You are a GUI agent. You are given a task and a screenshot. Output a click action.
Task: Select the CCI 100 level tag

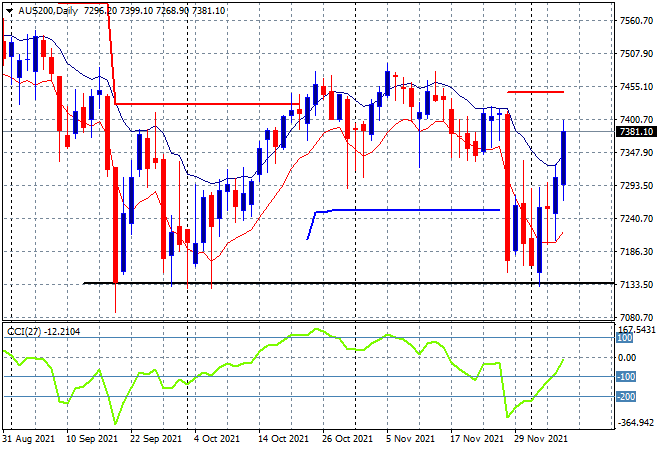pos(625,338)
